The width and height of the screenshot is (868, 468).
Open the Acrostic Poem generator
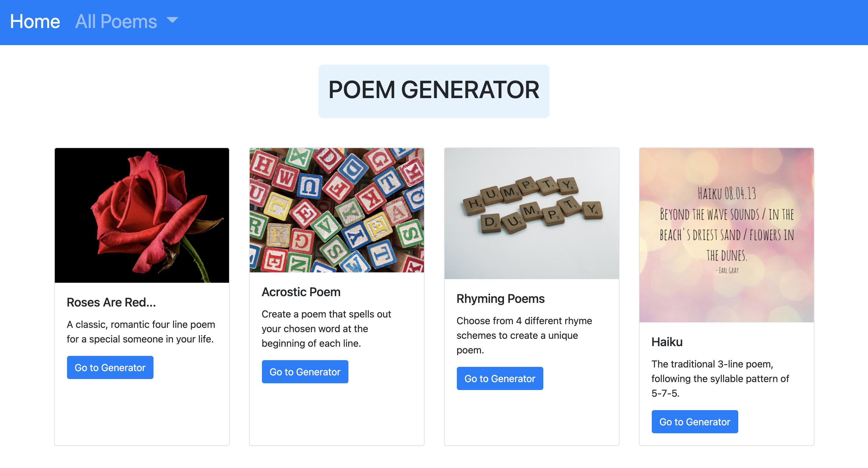(305, 372)
